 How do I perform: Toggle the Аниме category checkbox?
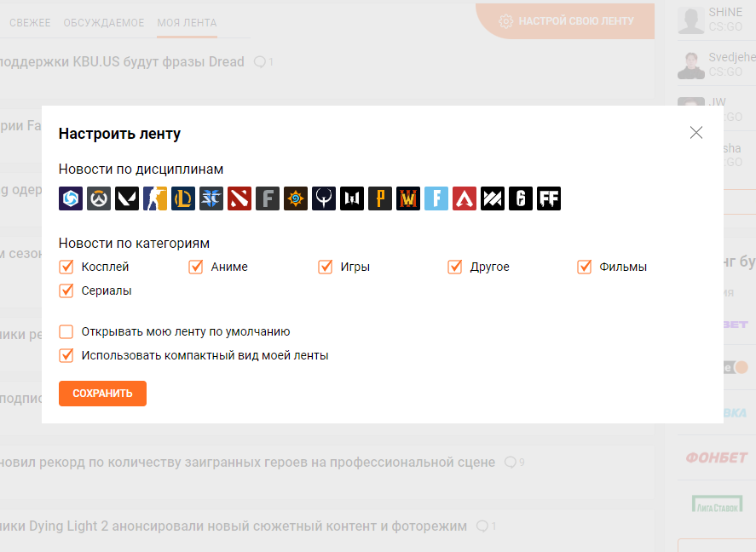pyautogui.click(x=196, y=267)
